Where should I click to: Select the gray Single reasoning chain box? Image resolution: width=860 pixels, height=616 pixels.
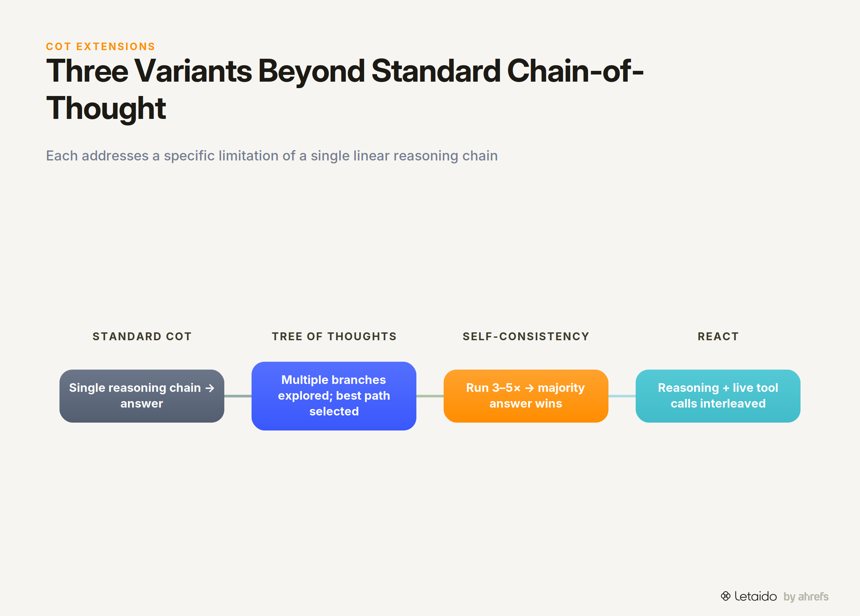(142, 396)
